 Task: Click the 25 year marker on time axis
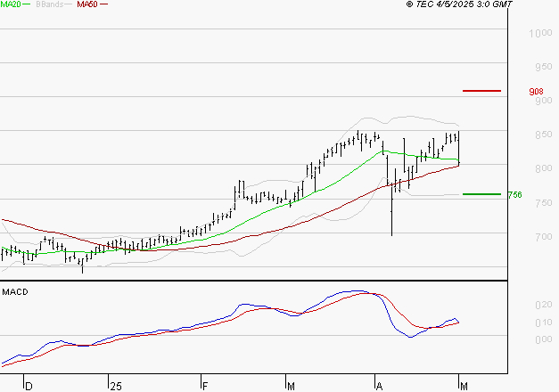click(x=116, y=387)
